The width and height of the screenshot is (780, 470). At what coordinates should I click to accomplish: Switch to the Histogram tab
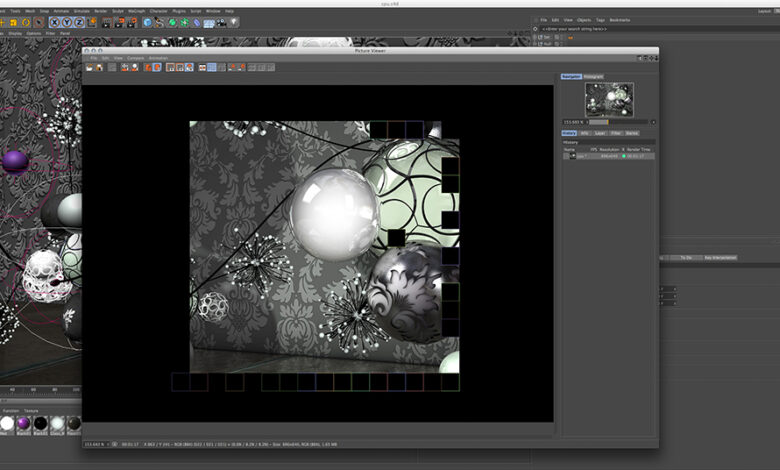593,76
